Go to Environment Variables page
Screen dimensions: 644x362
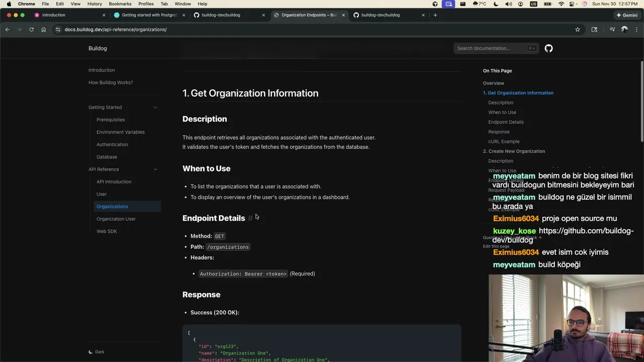click(x=121, y=132)
